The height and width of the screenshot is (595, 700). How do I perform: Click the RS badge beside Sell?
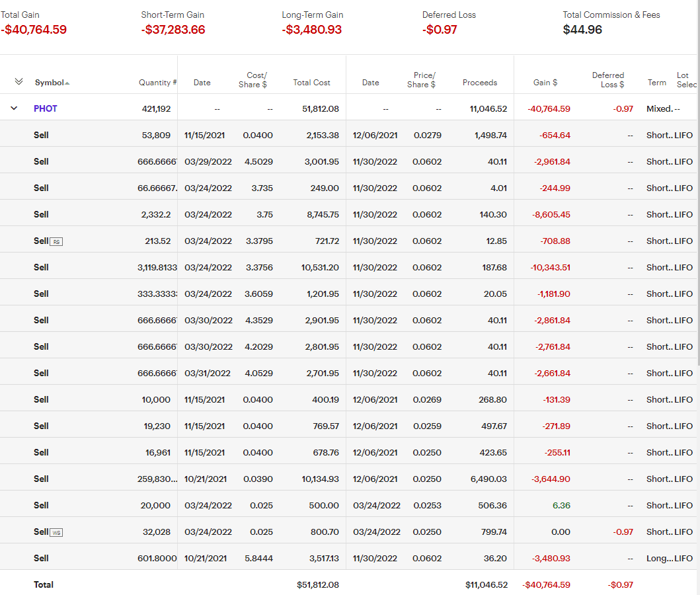point(57,241)
